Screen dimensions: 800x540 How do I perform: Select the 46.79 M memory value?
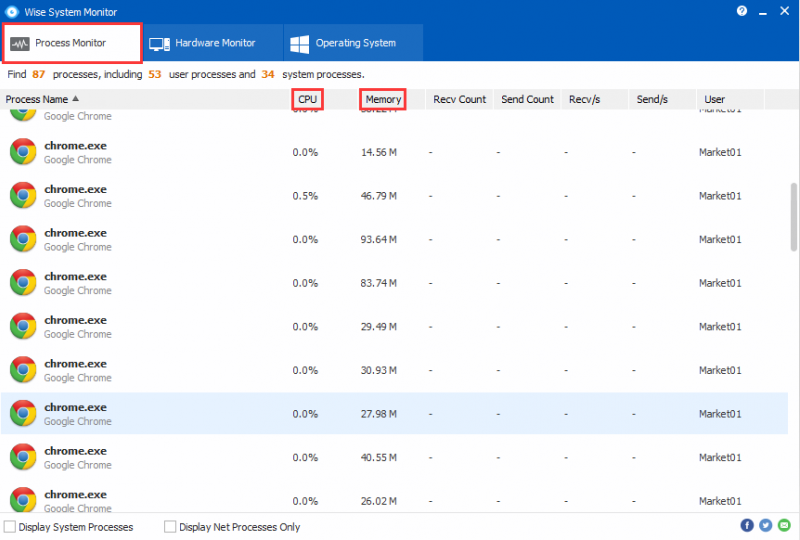coord(379,196)
